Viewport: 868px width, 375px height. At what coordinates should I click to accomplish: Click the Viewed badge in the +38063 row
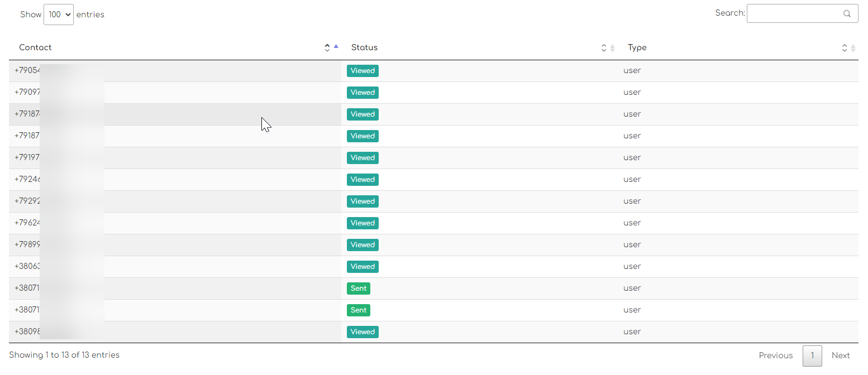[363, 267]
